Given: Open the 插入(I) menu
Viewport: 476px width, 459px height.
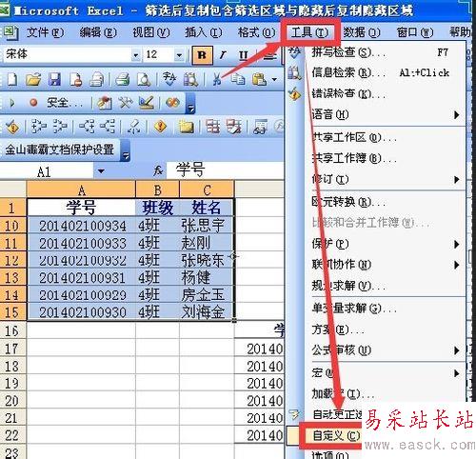Looking at the screenshot, I should 203,32.
